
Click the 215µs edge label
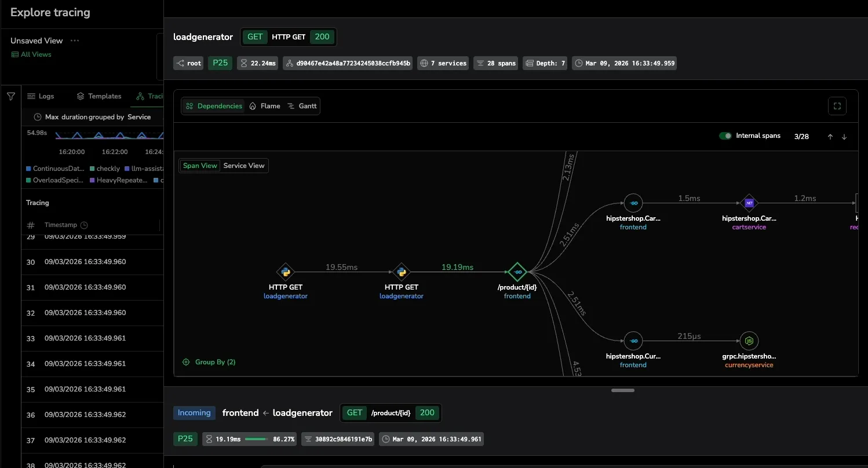(689, 336)
